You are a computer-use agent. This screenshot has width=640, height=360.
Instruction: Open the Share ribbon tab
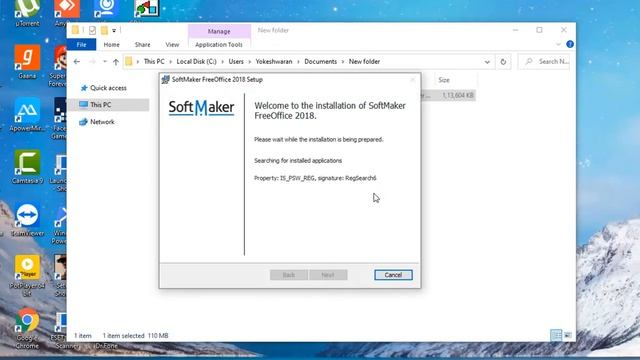(142, 44)
